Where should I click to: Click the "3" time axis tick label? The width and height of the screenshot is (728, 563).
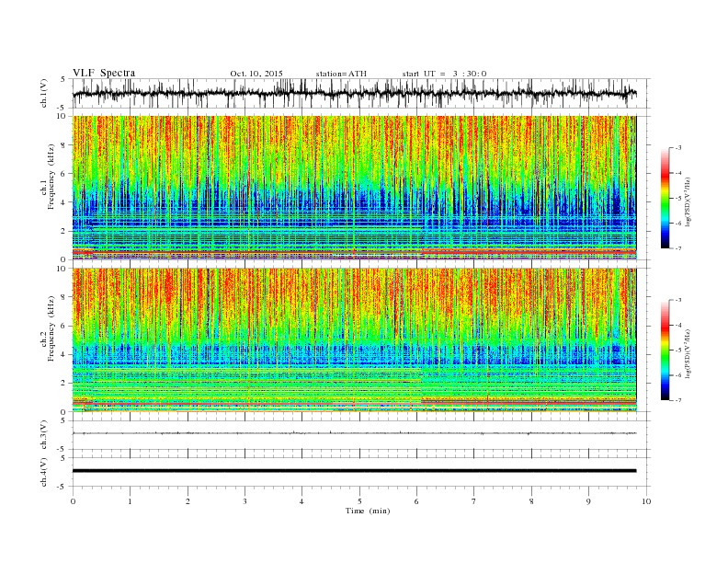(x=245, y=501)
